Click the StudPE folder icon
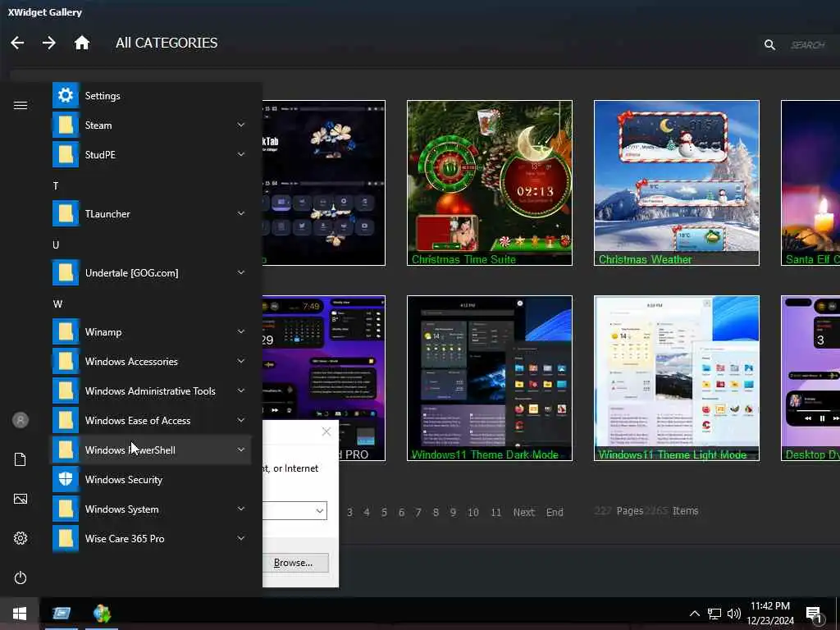The width and height of the screenshot is (840, 630). tap(66, 155)
